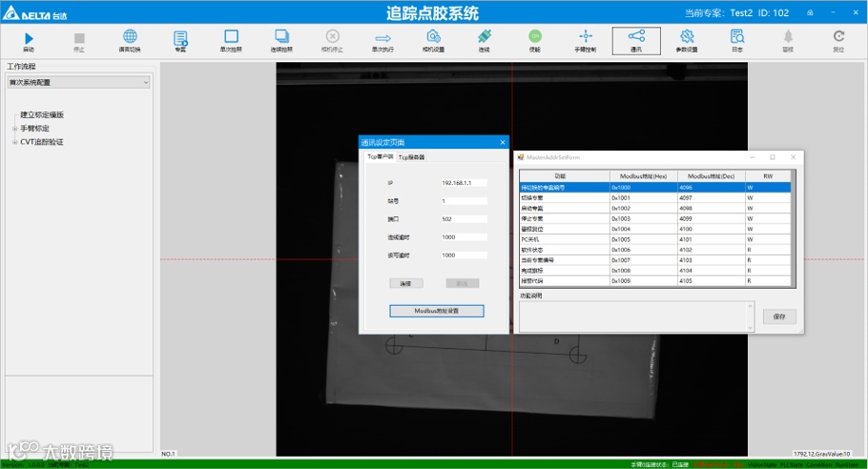Click the IP field showing 192.168.1.1
The image size is (868, 469).
pos(464,183)
